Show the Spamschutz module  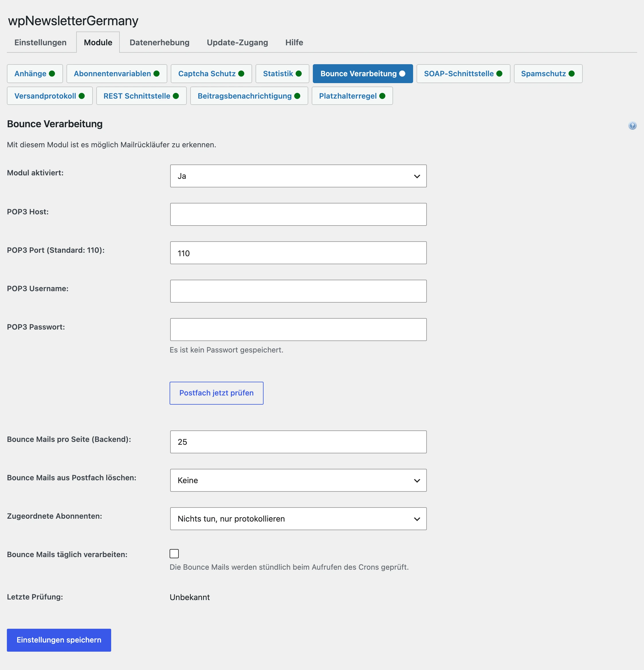tap(548, 73)
